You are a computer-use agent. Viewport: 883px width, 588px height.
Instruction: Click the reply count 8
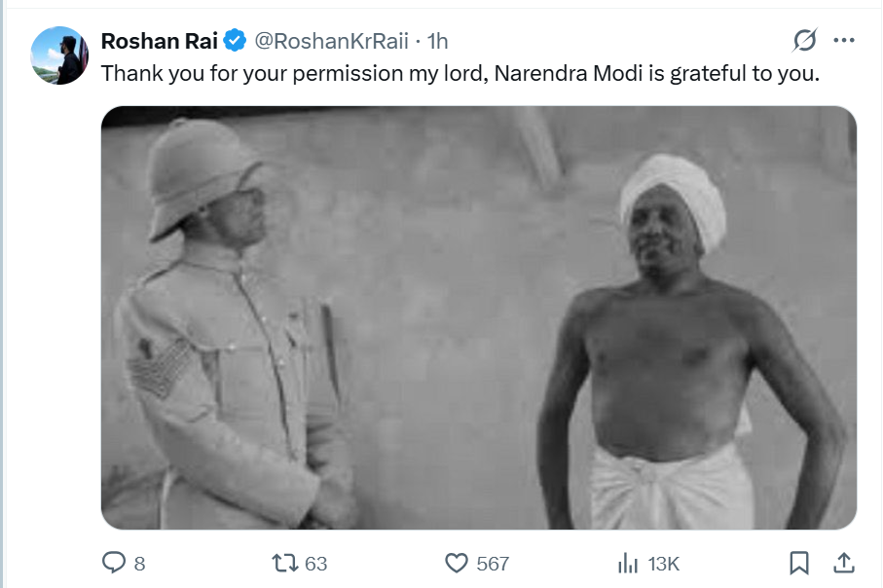pos(139,564)
